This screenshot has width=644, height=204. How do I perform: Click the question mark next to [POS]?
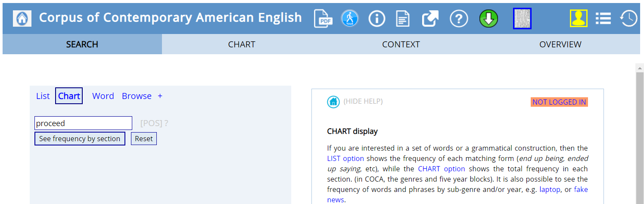(166, 124)
